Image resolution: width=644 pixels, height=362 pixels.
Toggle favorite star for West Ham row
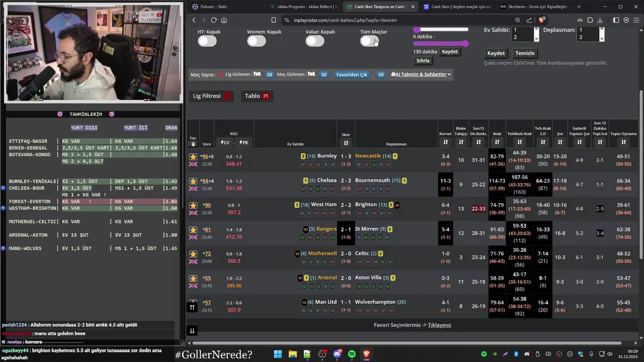pyautogui.click(x=193, y=205)
